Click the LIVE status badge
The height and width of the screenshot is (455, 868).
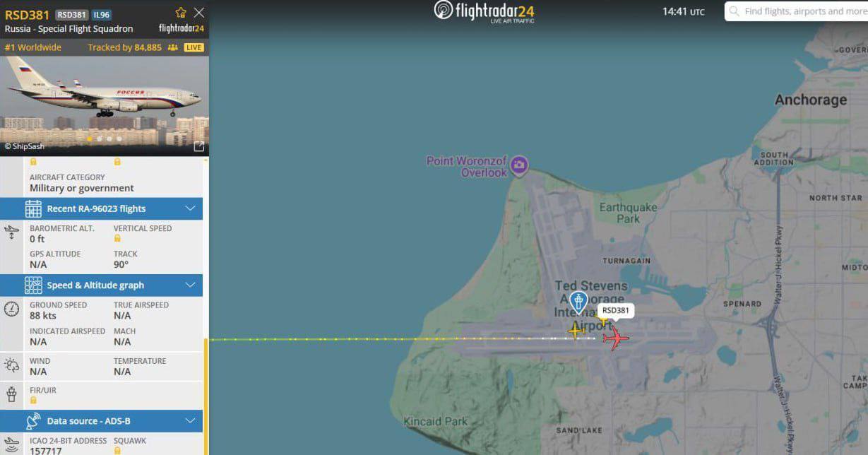click(194, 47)
